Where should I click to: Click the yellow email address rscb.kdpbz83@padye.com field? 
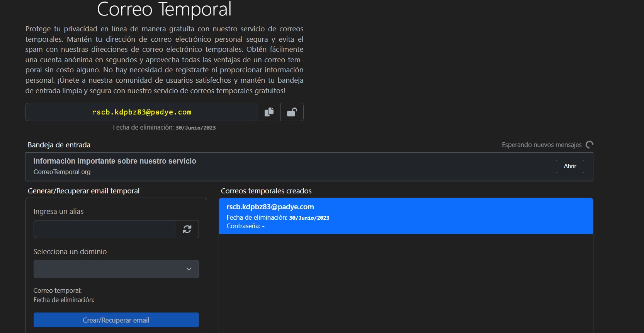pos(142,112)
